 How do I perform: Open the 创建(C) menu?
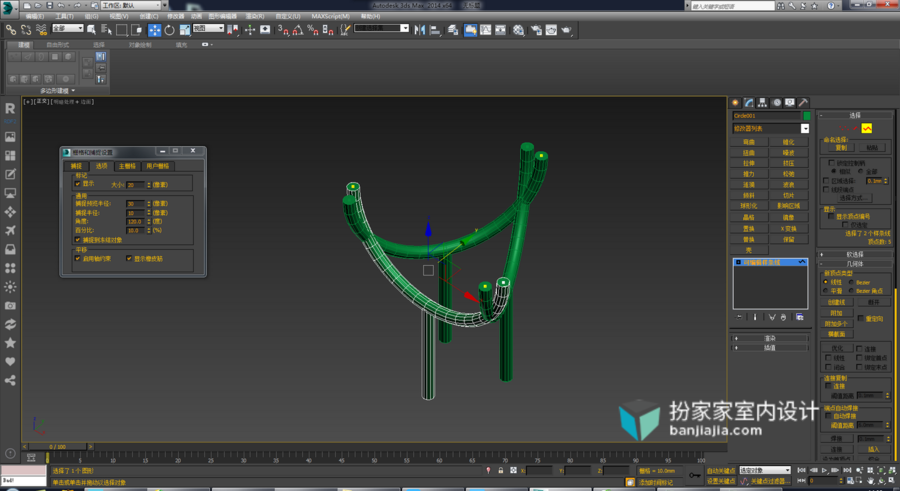pos(148,16)
